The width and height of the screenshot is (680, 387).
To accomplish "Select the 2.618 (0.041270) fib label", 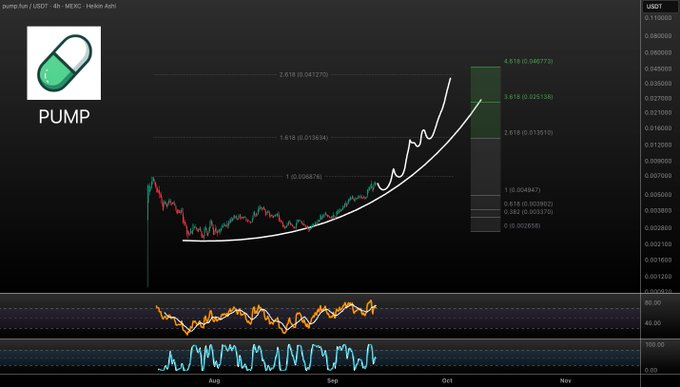I will coord(304,75).
